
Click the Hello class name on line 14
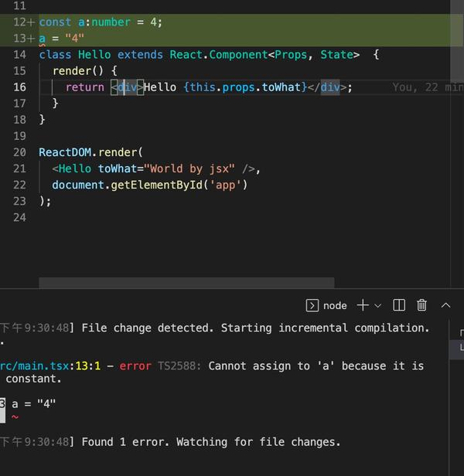pyautogui.click(x=94, y=55)
